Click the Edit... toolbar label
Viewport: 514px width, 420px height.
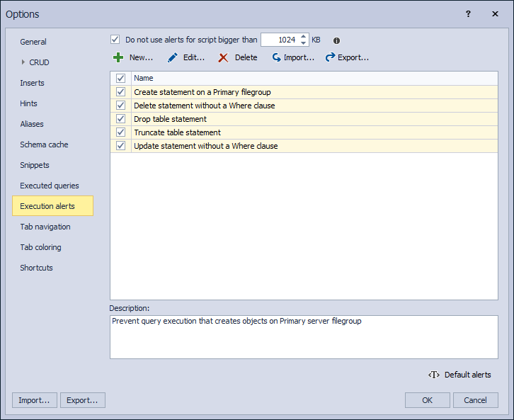(x=194, y=57)
